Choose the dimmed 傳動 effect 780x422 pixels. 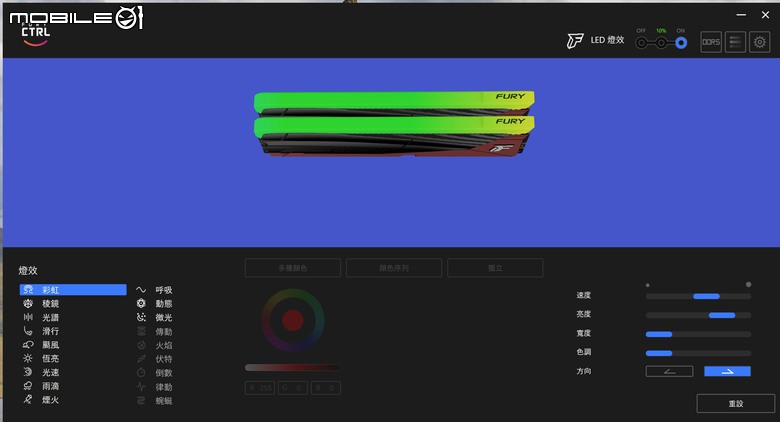coord(155,331)
